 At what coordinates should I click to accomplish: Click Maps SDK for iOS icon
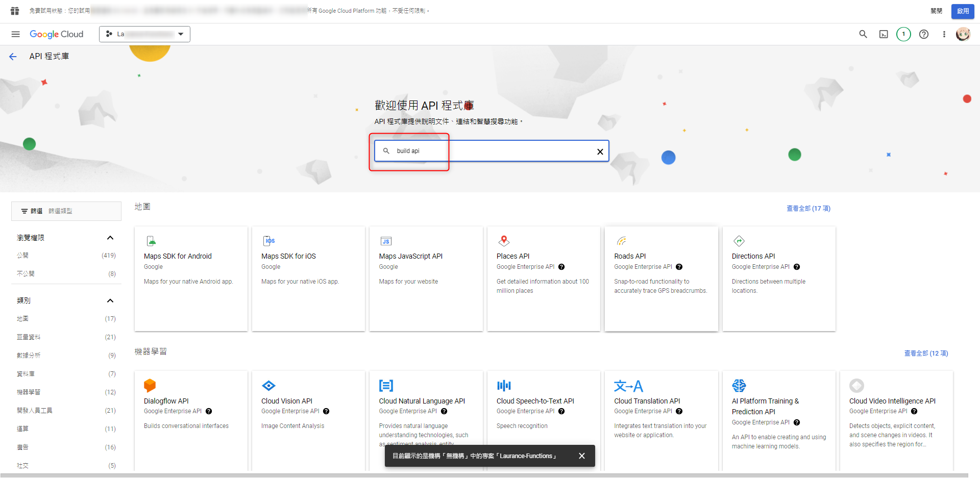(x=269, y=241)
